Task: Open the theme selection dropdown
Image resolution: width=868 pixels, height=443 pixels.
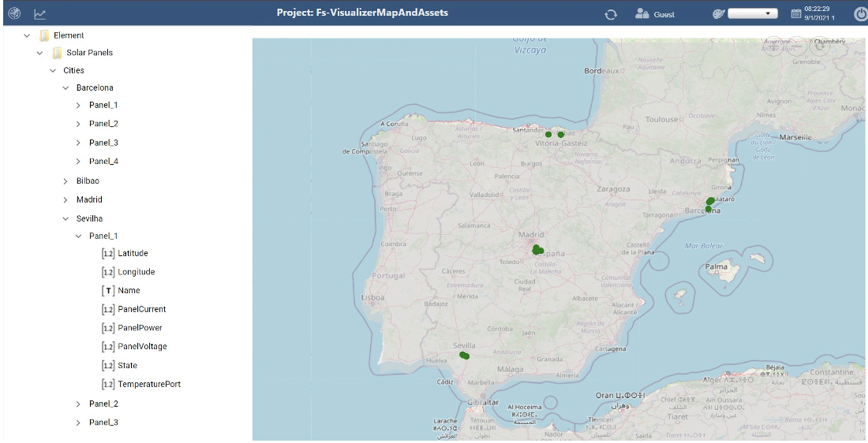Action: click(752, 14)
